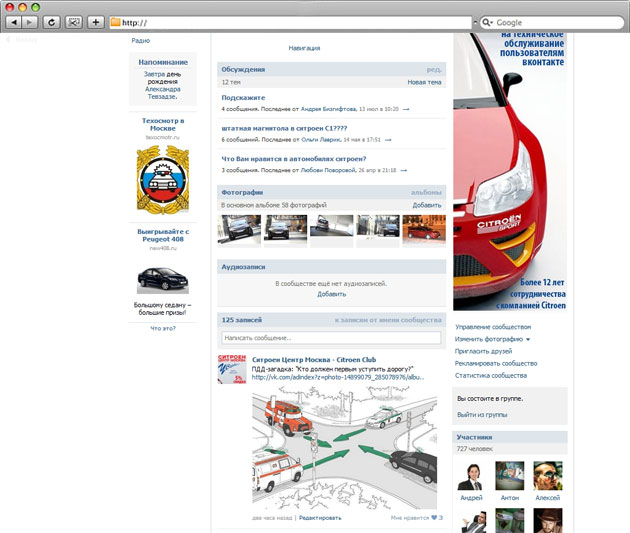Click альбомы link in photos header
Viewport: 630px width, 533px height.
[x=426, y=192]
